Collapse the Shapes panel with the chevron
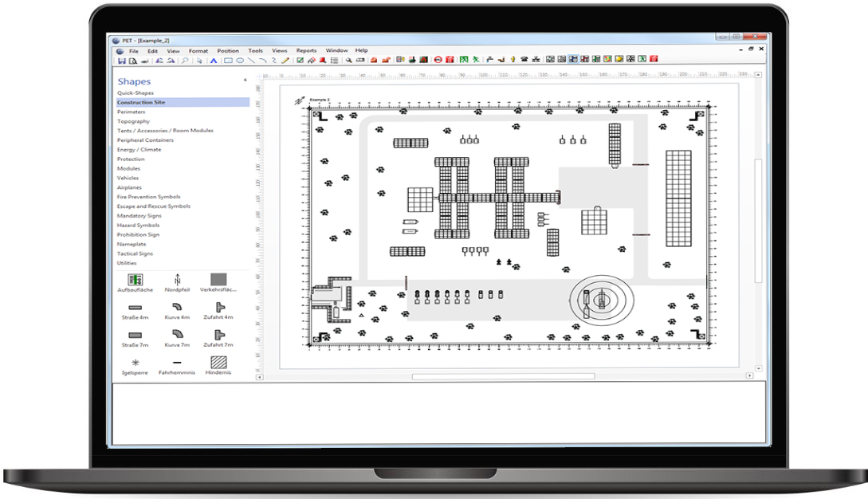This screenshot has height=499, width=868. [245, 81]
